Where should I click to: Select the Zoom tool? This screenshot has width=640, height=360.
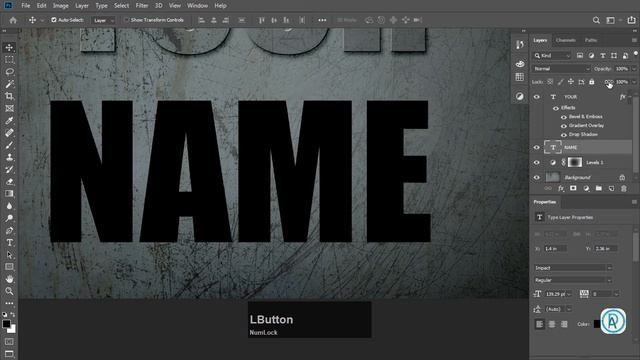coord(9,291)
